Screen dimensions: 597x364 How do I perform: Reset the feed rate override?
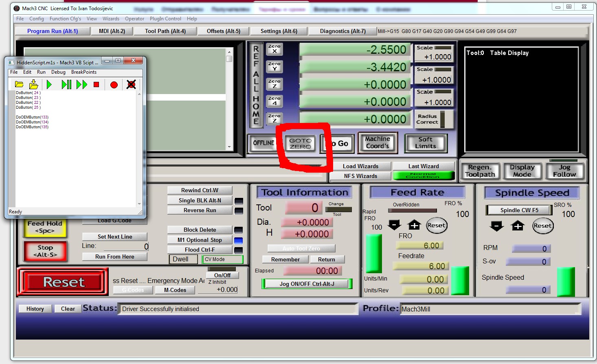(436, 225)
